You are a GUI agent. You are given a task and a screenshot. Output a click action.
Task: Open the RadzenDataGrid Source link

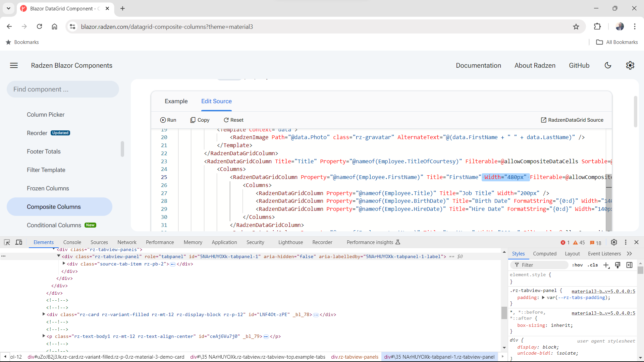click(572, 120)
